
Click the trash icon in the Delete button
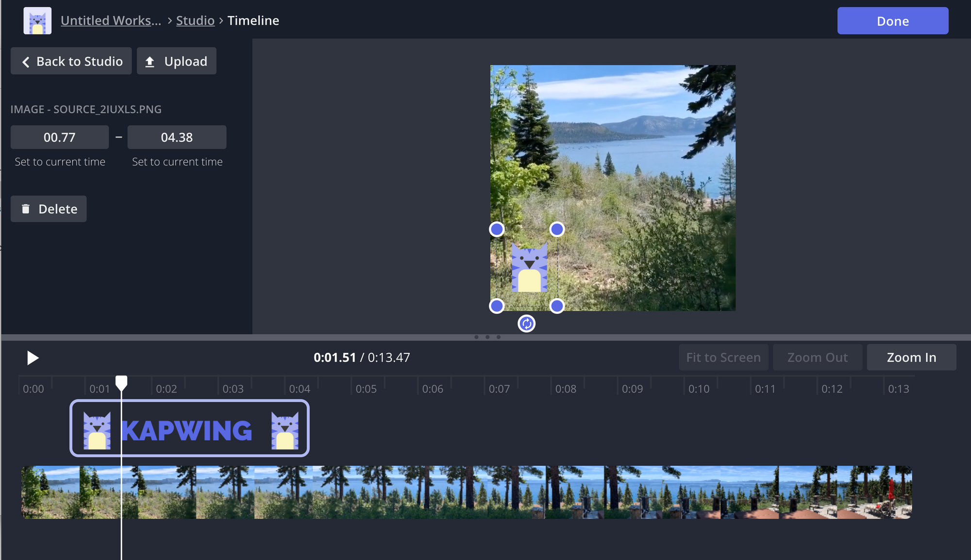point(26,209)
